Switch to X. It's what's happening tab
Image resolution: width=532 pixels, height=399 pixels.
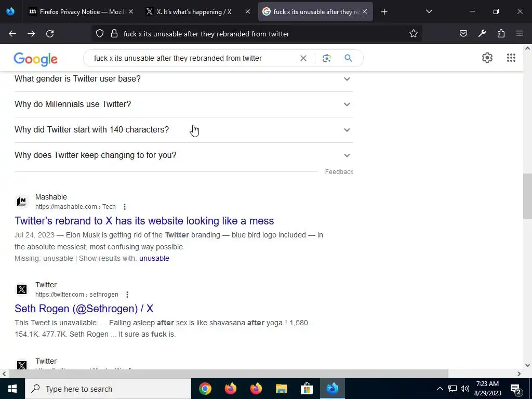(194, 12)
